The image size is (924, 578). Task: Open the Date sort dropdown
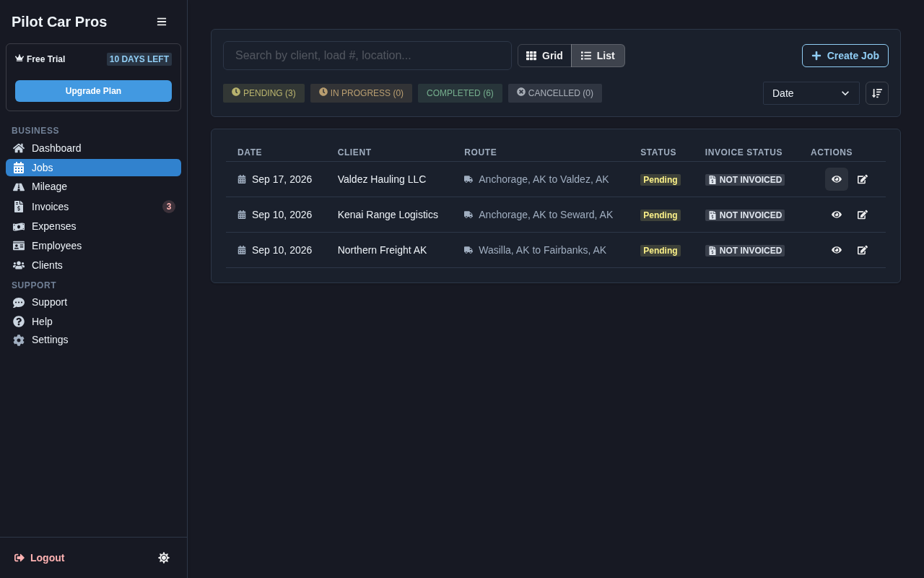pyautogui.click(x=811, y=93)
